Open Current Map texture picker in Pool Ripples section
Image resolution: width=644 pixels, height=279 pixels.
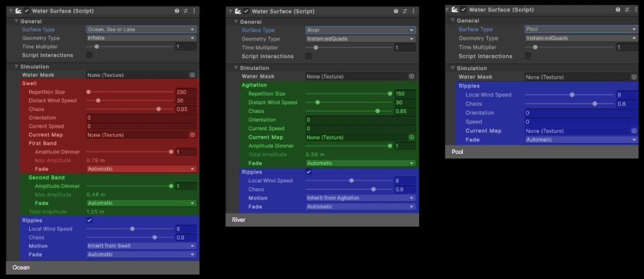click(634, 131)
